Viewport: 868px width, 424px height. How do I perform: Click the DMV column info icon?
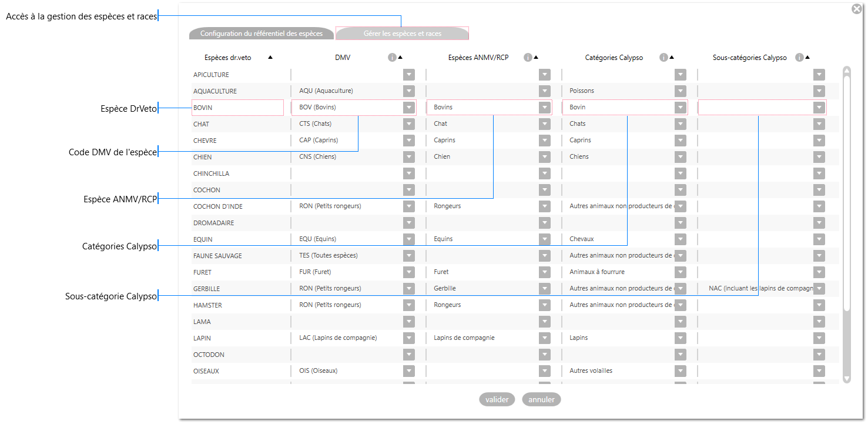[392, 58]
